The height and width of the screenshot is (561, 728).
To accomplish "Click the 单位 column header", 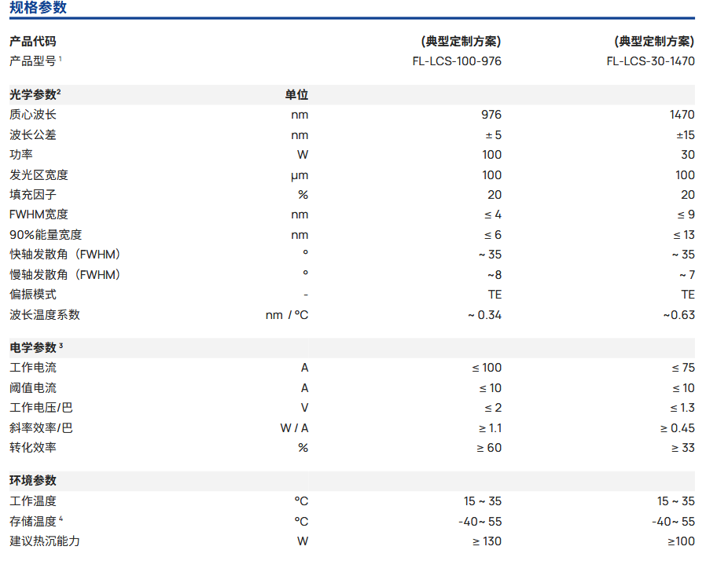I will (x=296, y=95).
